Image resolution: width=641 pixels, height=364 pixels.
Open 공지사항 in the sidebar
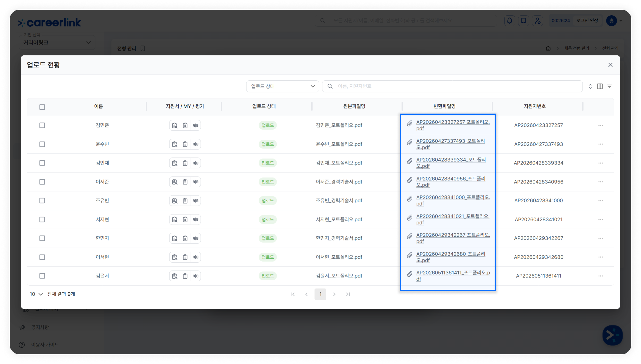[x=40, y=327]
